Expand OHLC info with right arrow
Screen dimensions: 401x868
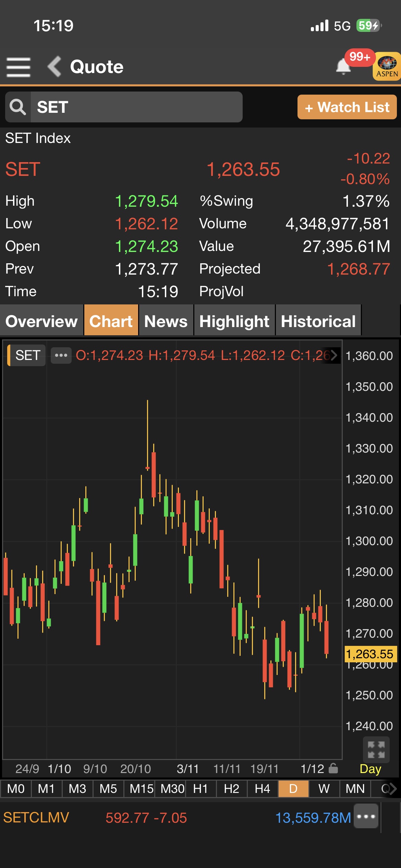pyautogui.click(x=334, y=355)
